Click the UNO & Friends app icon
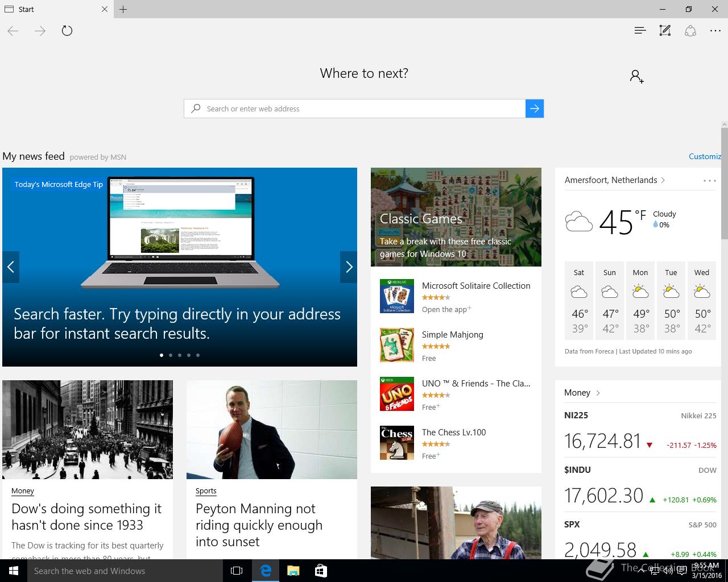728x582 pixels. (x=397, y=394)
